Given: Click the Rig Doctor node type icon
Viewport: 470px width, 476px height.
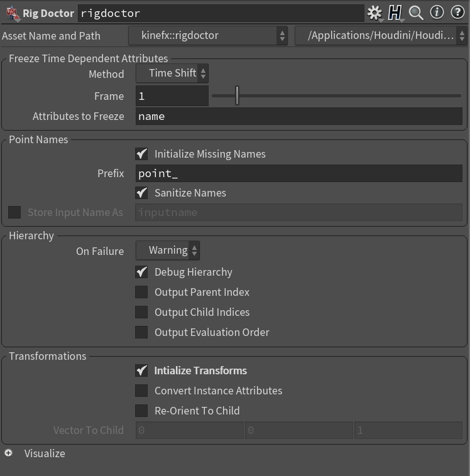Looking at the screenshot, I should 13,13.
